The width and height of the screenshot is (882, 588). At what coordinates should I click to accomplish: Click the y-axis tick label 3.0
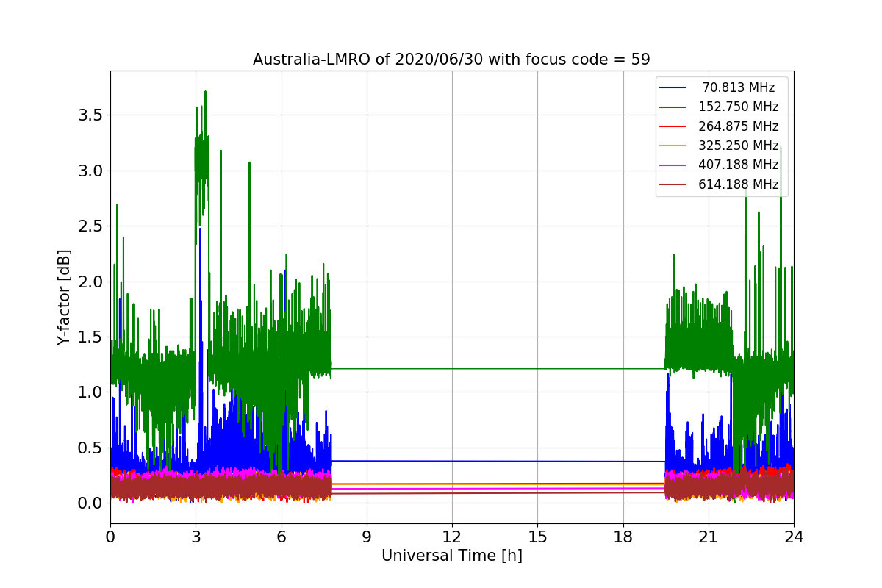tap(90, 171)
